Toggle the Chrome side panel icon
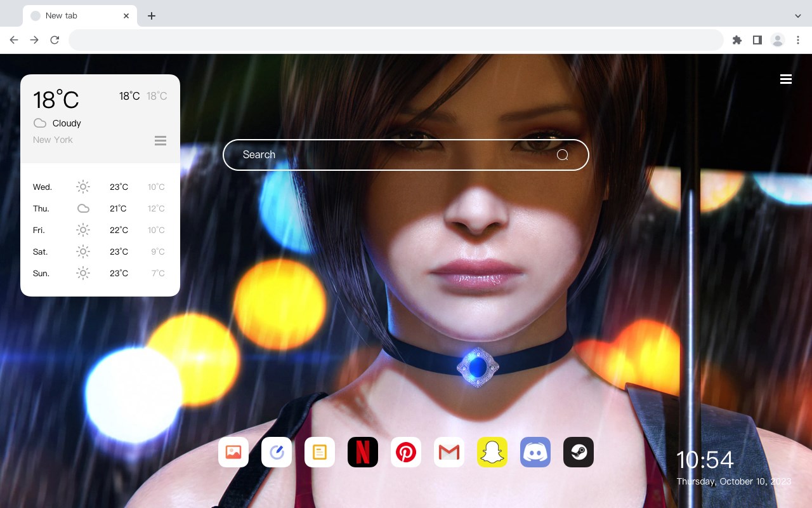The width and height of the screenshot is (812, 508). [757, 40]
